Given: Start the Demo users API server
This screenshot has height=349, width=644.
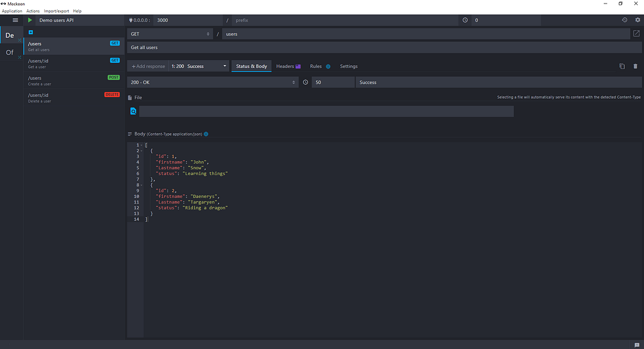Looking at the screenshot, I should [30, 20].
